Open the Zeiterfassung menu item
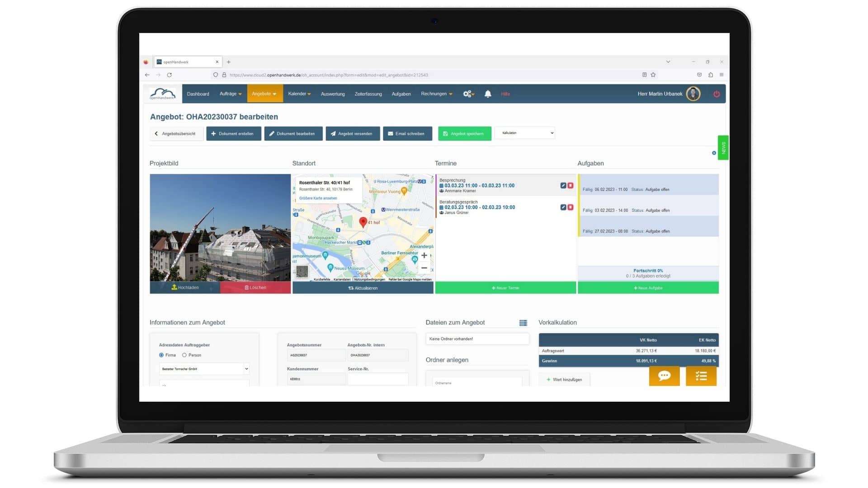 (x=368, y=94)
